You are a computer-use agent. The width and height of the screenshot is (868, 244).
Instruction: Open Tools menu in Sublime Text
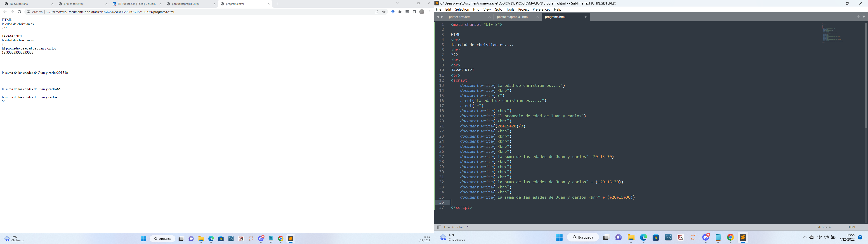[510, 9]
